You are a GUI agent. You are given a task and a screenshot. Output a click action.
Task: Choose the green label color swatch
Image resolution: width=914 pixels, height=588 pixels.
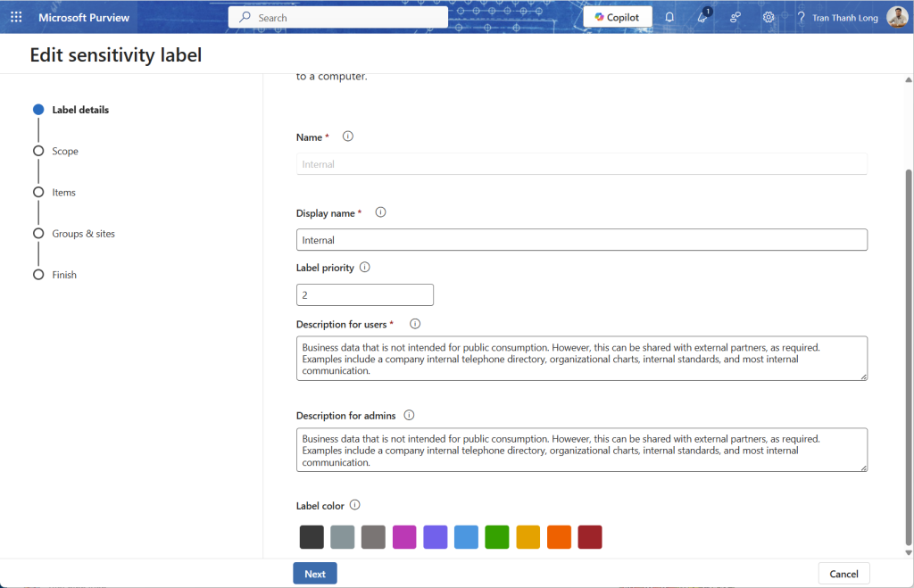[497, 537]
